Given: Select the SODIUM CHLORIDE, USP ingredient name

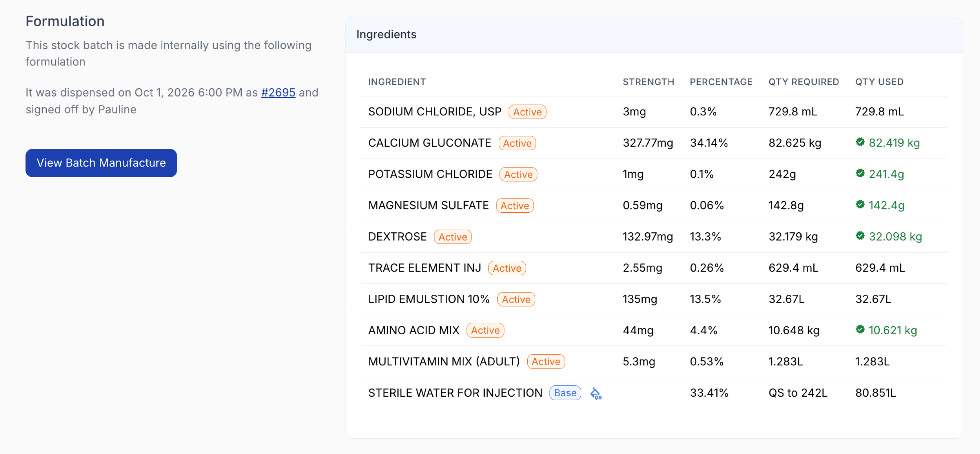Looking at the screenshot, I should 435,112.
